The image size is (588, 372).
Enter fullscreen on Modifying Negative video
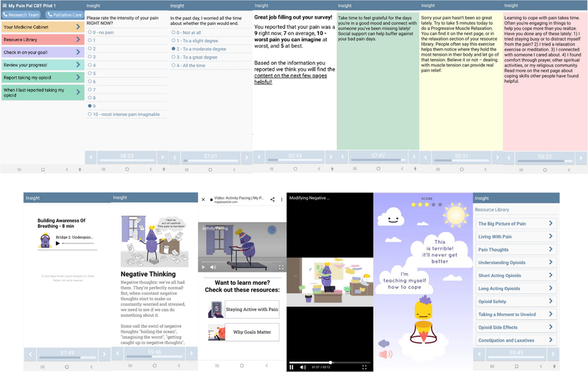click(x=364, y=367)
